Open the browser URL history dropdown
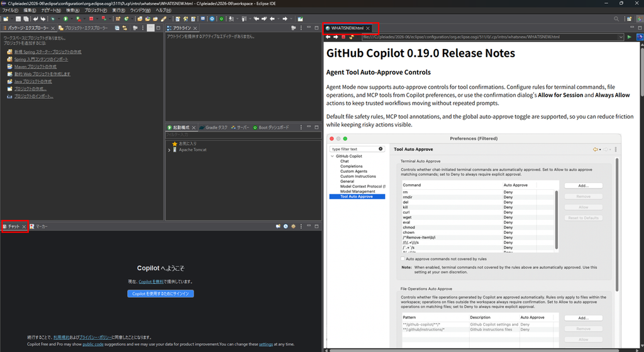The image size is (644, 352). pos(621,37)
